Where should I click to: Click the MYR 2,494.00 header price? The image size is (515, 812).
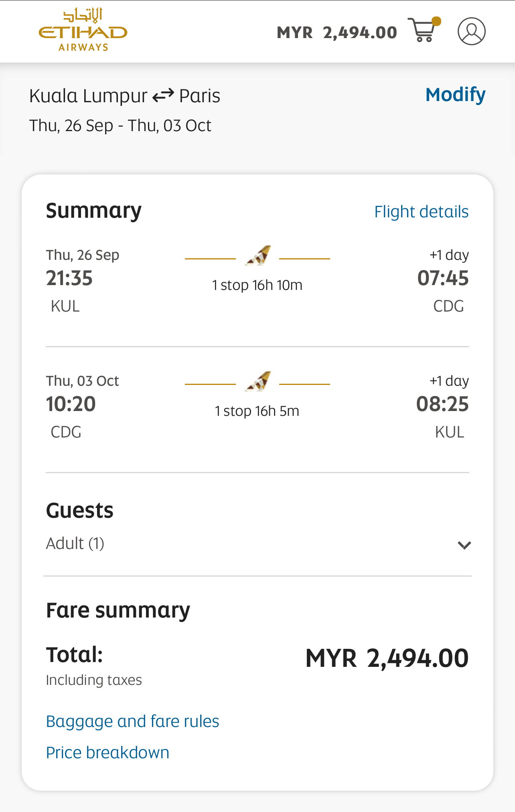(337, 32)
